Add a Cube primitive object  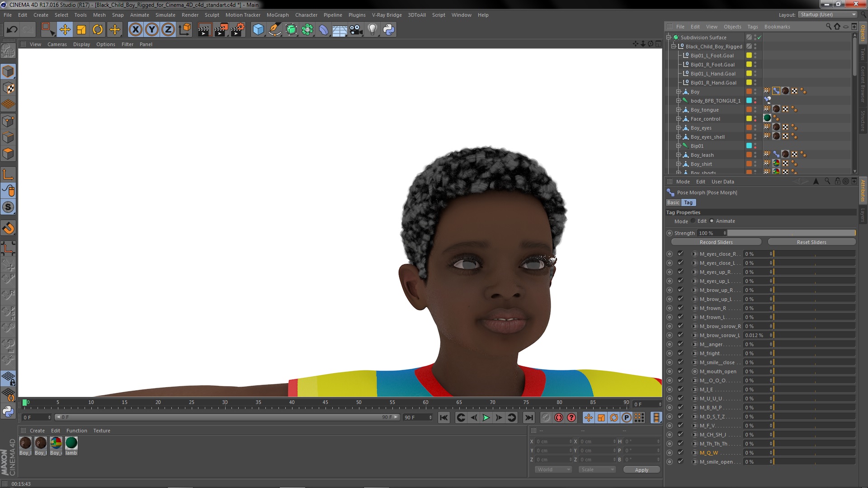pyautogui.click(x=258, y=30)
